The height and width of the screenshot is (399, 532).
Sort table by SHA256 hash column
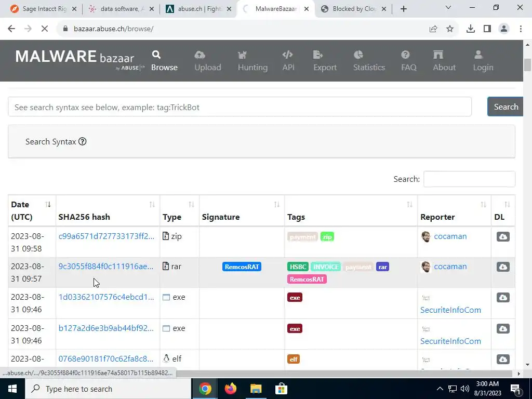tap(108, 211)
